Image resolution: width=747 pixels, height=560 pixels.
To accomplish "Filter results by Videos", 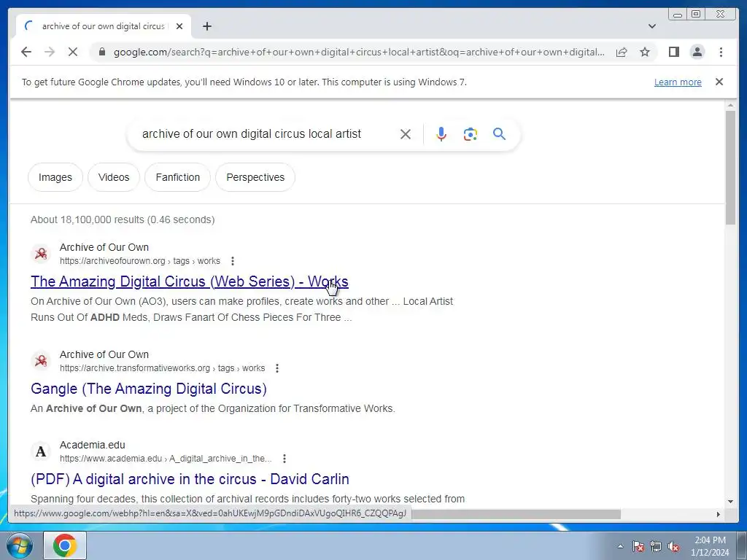I will (x=114, y=177).
